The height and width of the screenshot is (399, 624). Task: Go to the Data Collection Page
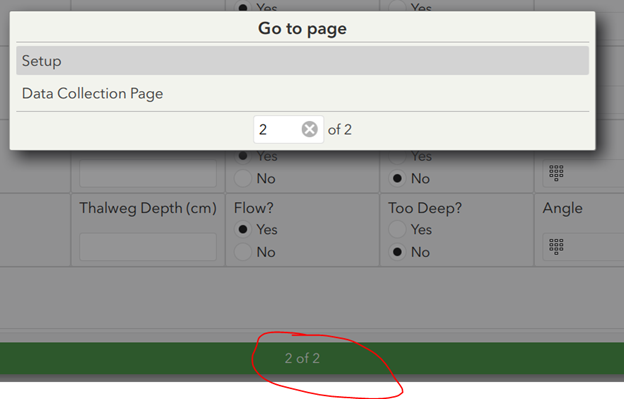tap(302, 93)
